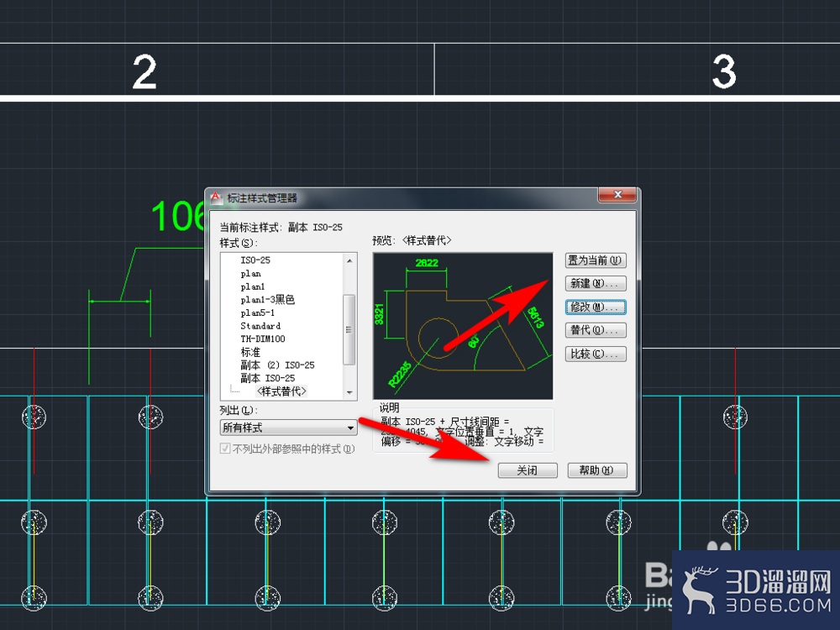The width and height of the screenshot is (840, 630).
Task: Click the Override (替代) button
Action: [x=596, y=330]
